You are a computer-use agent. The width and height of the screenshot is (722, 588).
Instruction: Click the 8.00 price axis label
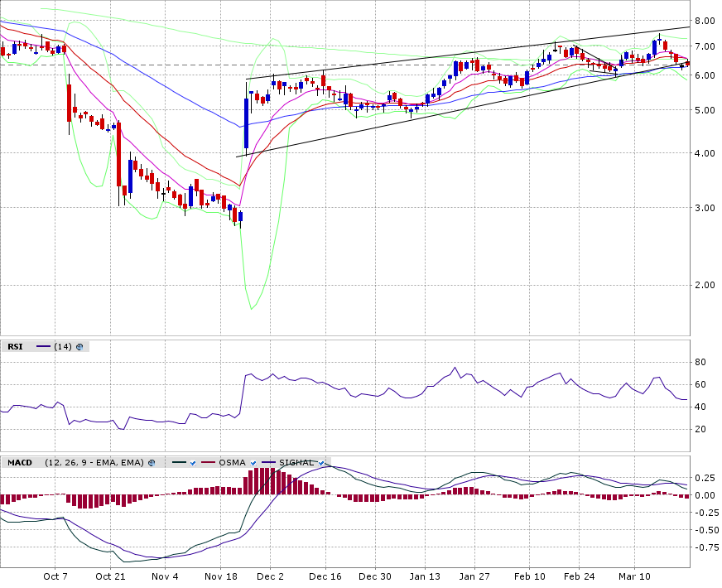pos(705,21)
